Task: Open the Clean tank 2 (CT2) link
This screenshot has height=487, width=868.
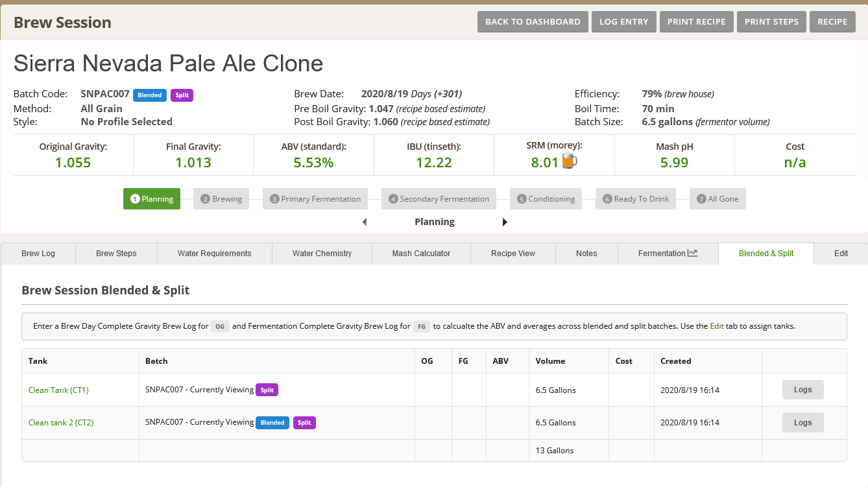Action: tap(61, 423)
